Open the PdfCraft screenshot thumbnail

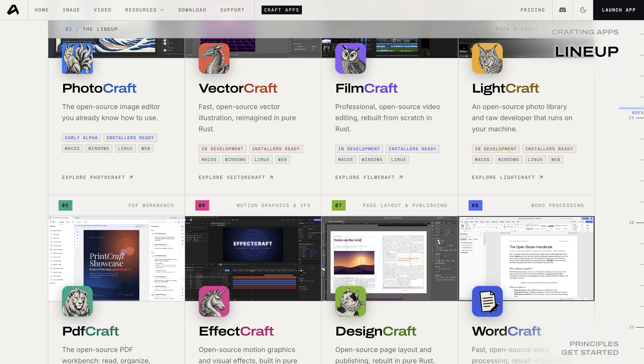pyautogui.click(x=116, y=258)
